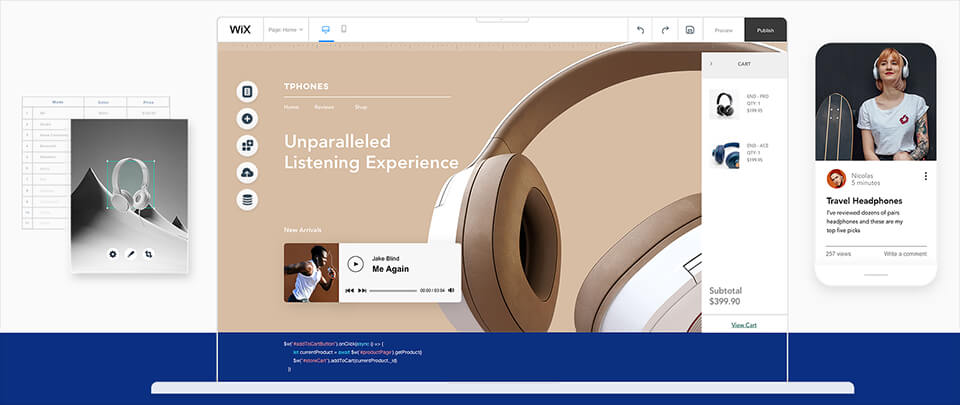Play the song Me Again
This screenshot has width=960, height=405.
click(x=355, y=264)
